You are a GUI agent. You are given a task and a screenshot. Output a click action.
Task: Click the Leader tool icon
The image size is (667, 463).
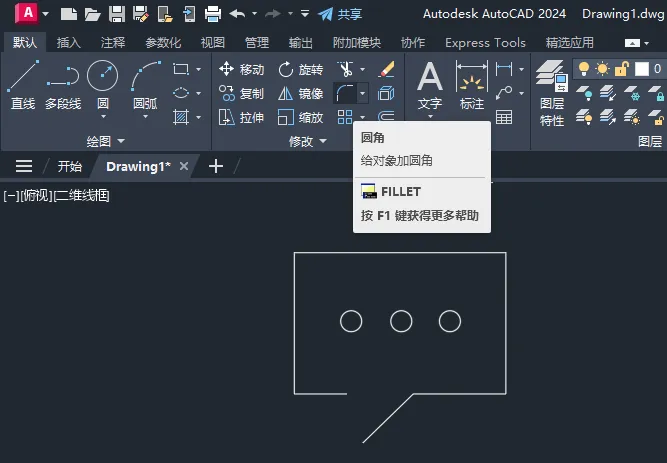(504, 93)
